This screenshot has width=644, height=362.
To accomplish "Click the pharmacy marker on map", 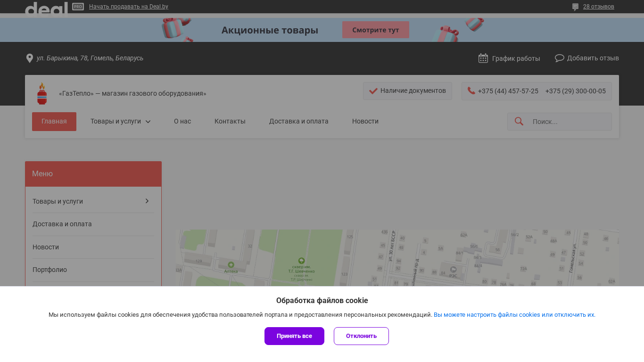I will point(231,265).
